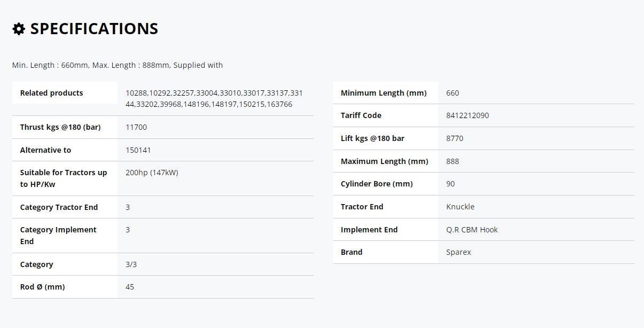This screenshot has width=644, height=328.
Task: Select the SPECIFICATIONS heading text
Action: [94, 29]
